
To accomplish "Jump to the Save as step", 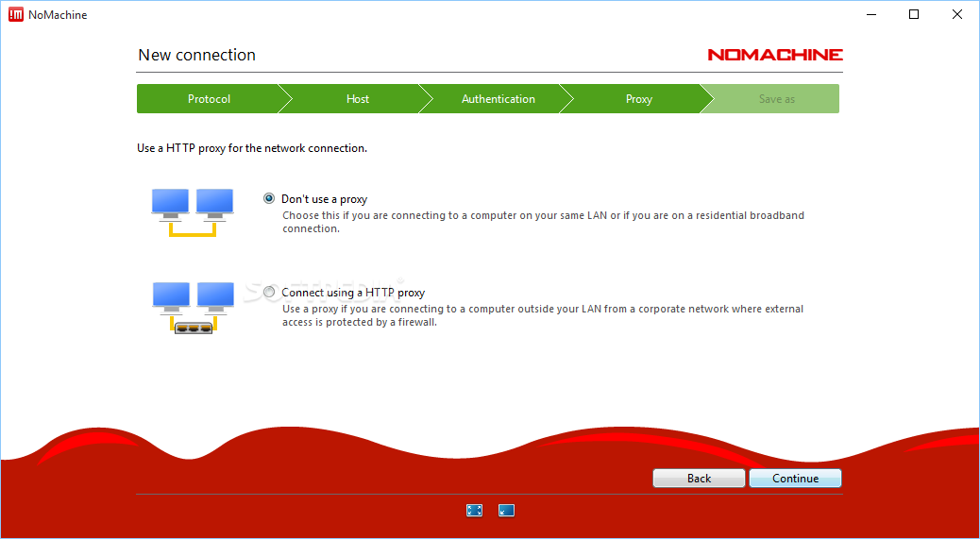I will coord(777,99).
